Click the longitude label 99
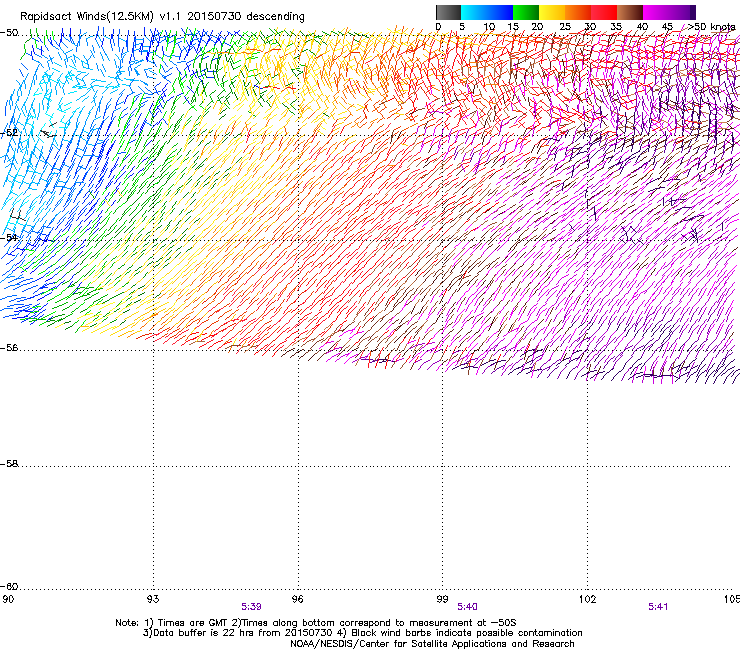Viewport: 740px width, 650px height. pyautogui.click(x=442, y=599)
